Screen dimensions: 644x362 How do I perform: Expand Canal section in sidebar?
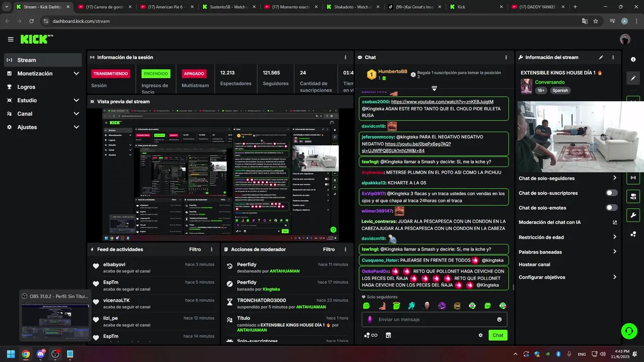[76, 114]
